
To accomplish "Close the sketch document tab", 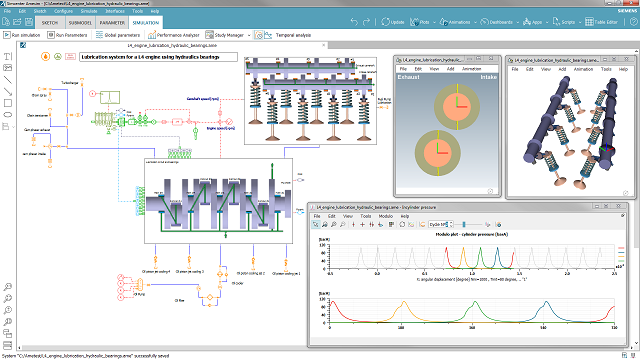I will pos(324,45).
